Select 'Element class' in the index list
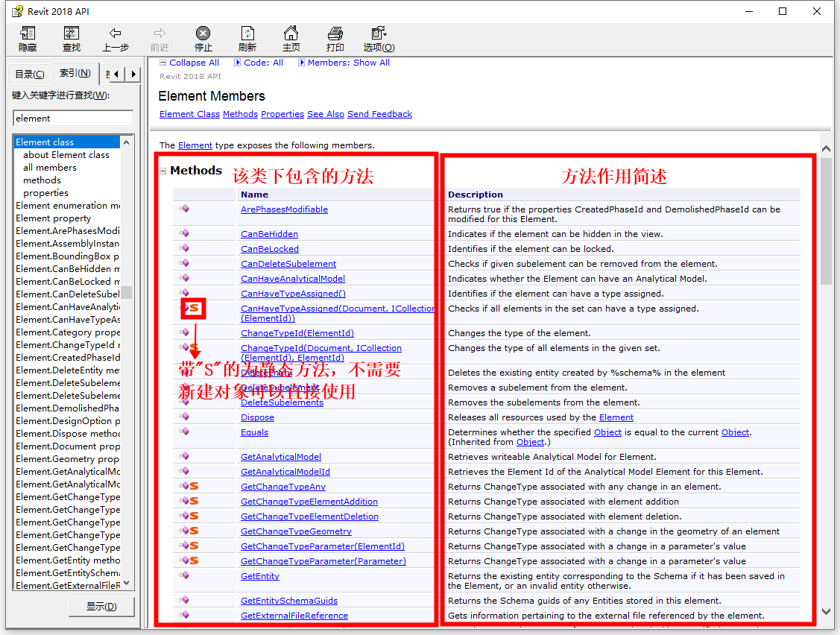Screen dimensions: 840x635 coord(66,142)
